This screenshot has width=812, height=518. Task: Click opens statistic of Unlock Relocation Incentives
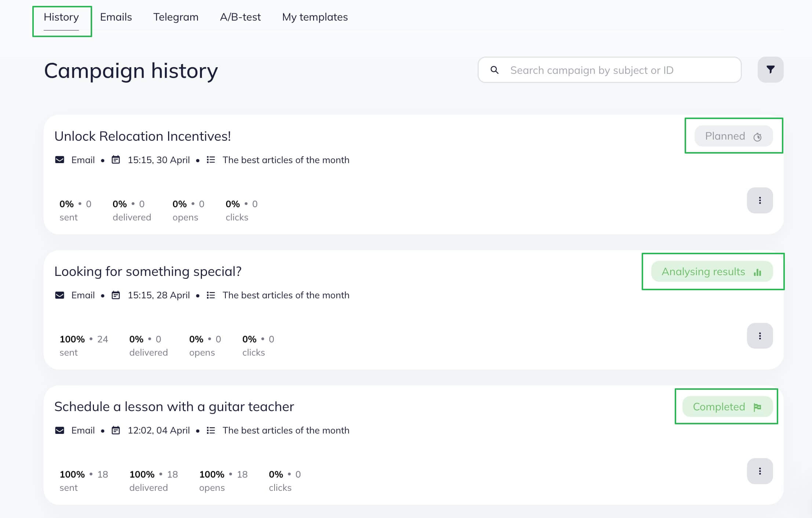pos(188,210)
